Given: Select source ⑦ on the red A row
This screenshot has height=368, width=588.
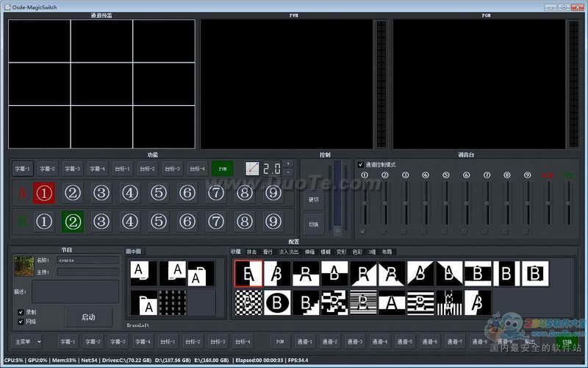Looking at the screenshot, I should pos(216,193).
